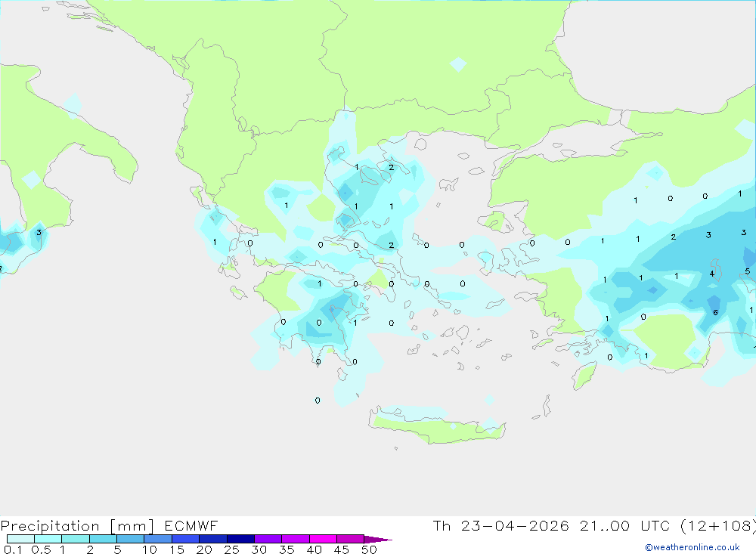Click the '45' legend scale label

pyautogui.click(x=342, y=549)
